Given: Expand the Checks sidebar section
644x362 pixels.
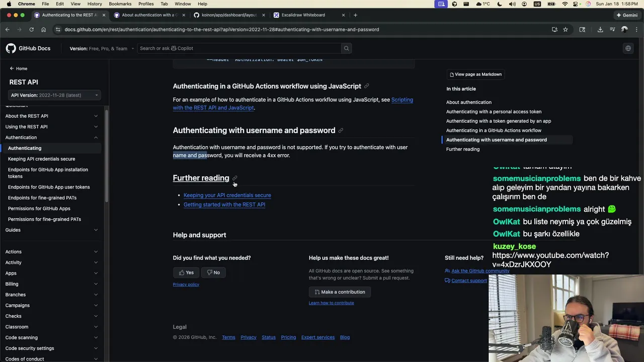Looking at the screenshot, I should click(x=52, y=316).
